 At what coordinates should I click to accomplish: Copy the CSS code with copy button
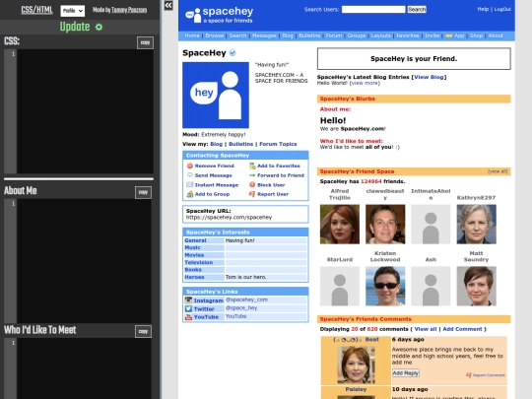pyautogui.click(x=145, y=42)
